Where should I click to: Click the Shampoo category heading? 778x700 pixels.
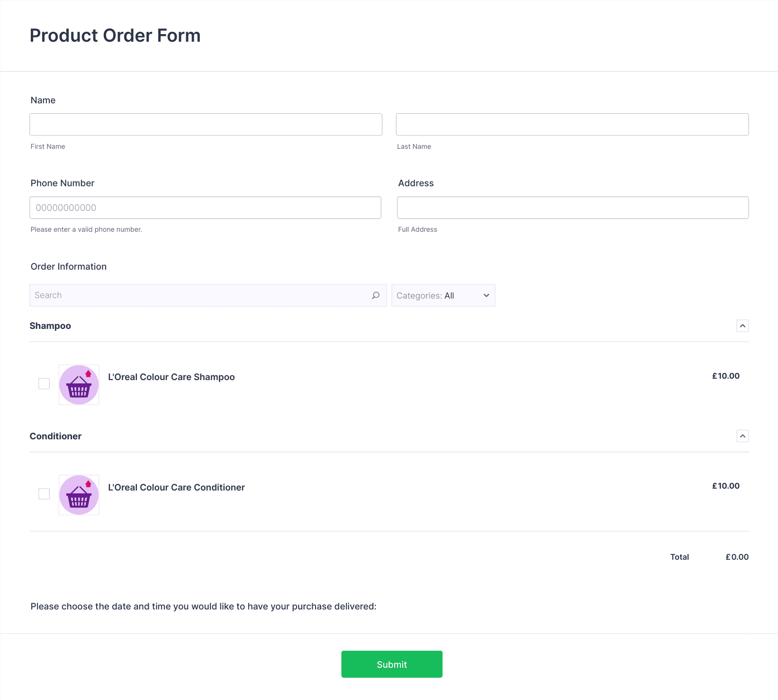tap(50, 326)
